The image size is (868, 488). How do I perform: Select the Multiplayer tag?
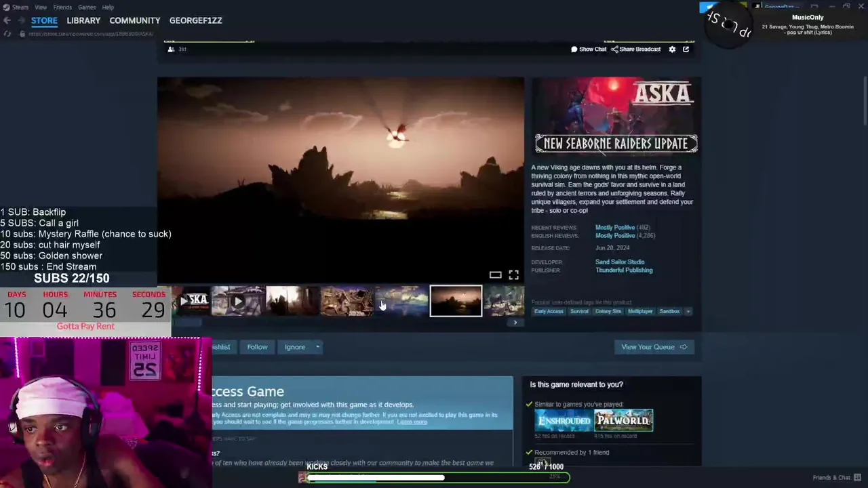pyautogui.click(x=640, y=311)
